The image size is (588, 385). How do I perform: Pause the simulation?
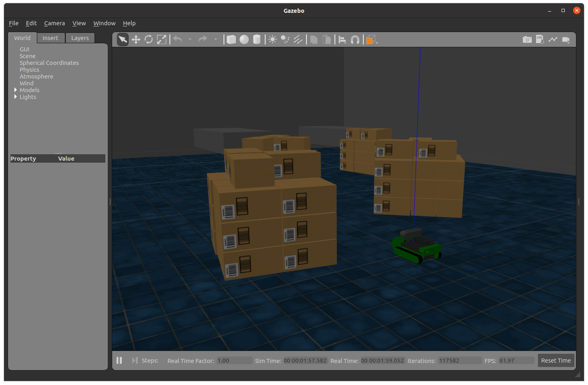[x=119, y=360]
